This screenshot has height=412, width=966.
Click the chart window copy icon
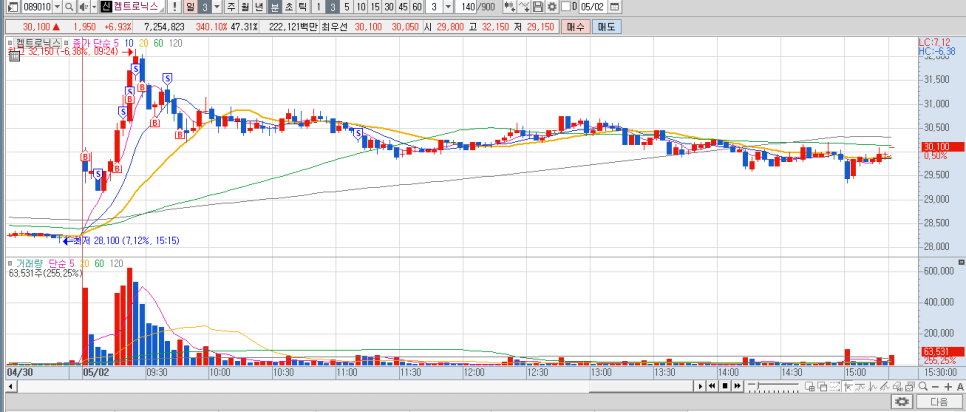coord(910,386)
